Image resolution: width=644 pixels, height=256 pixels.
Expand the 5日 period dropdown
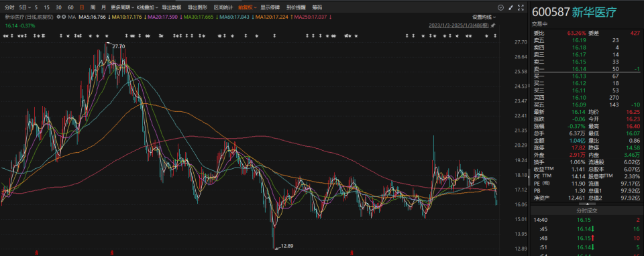pos(25,7)
